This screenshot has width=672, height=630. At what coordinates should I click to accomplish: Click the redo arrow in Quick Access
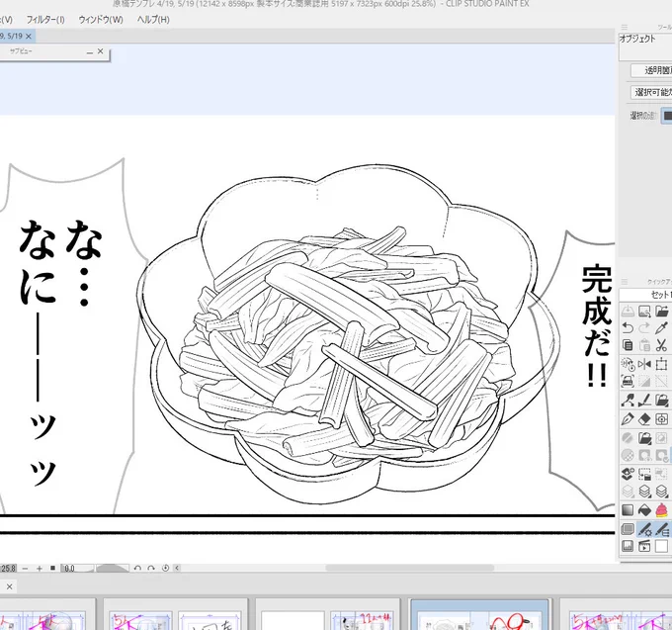tap(644, 328)
